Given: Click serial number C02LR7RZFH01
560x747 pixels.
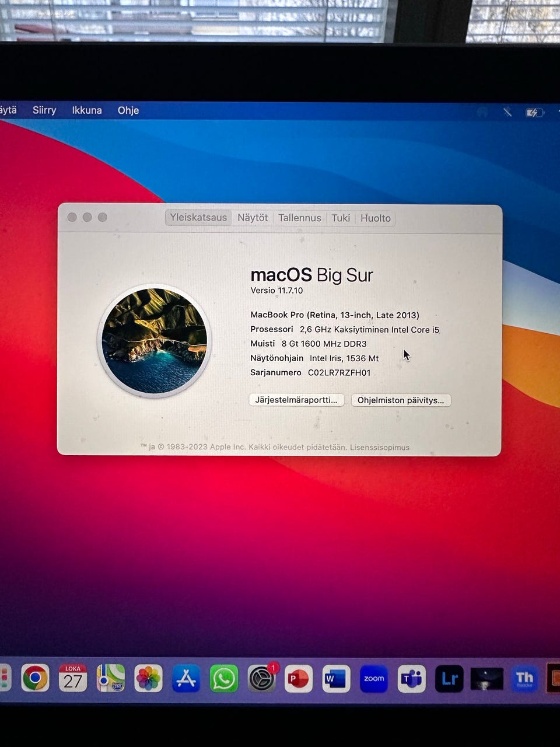Looking at the screenshot, I should coord(339,373).
